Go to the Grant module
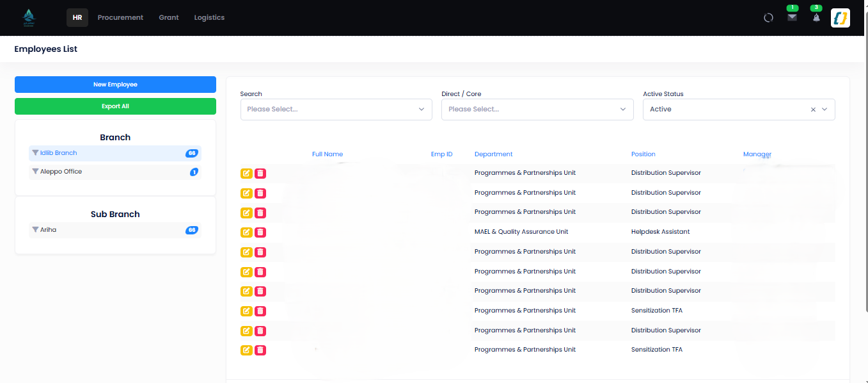The height and width of the screenshot is (383, 868). tap(169, 18)
